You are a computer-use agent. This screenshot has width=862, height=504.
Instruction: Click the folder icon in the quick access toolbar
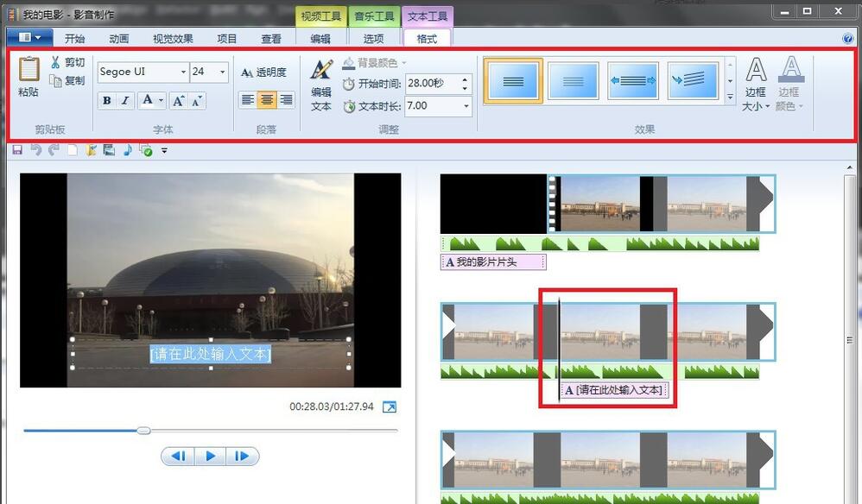pyautogui.click(x=91, y=150)
